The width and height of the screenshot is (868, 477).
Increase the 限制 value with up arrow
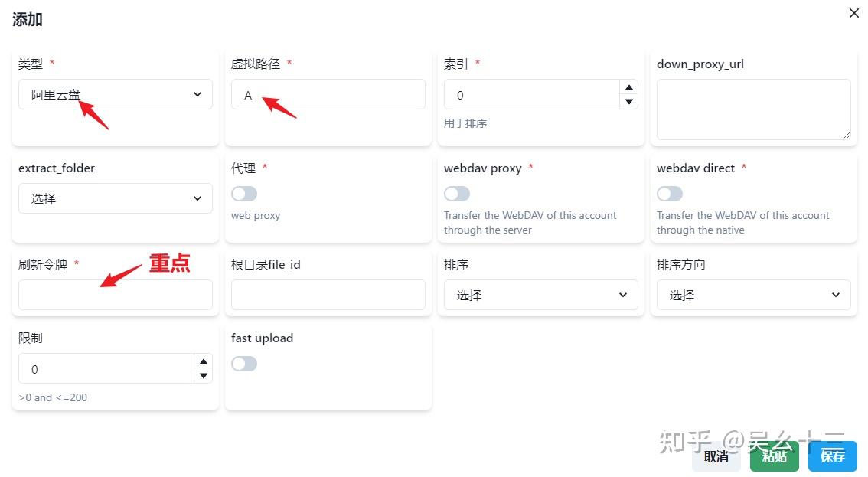click(204, 361)
